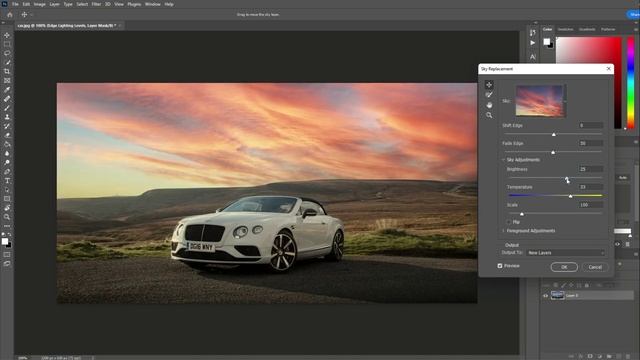Screen dimensions: 640x360
Task: Click the Fade Edge slider handle
Action: click(x=553, y=152)
